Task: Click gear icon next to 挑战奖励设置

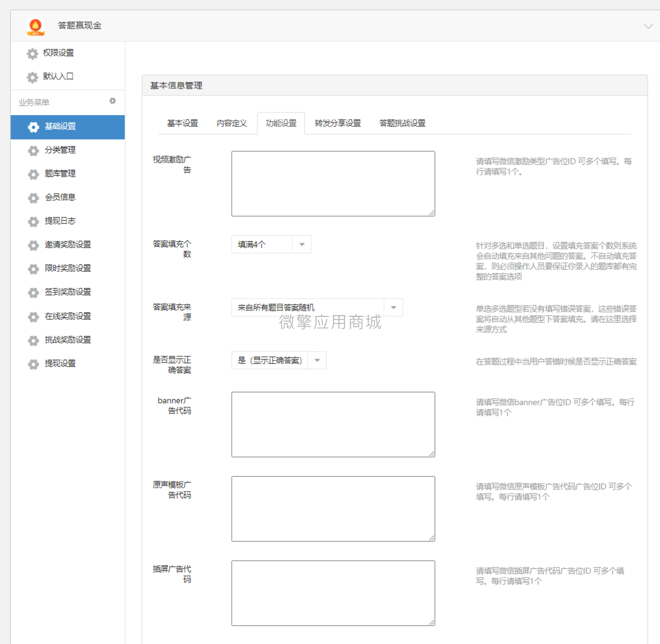Action: 33,341
